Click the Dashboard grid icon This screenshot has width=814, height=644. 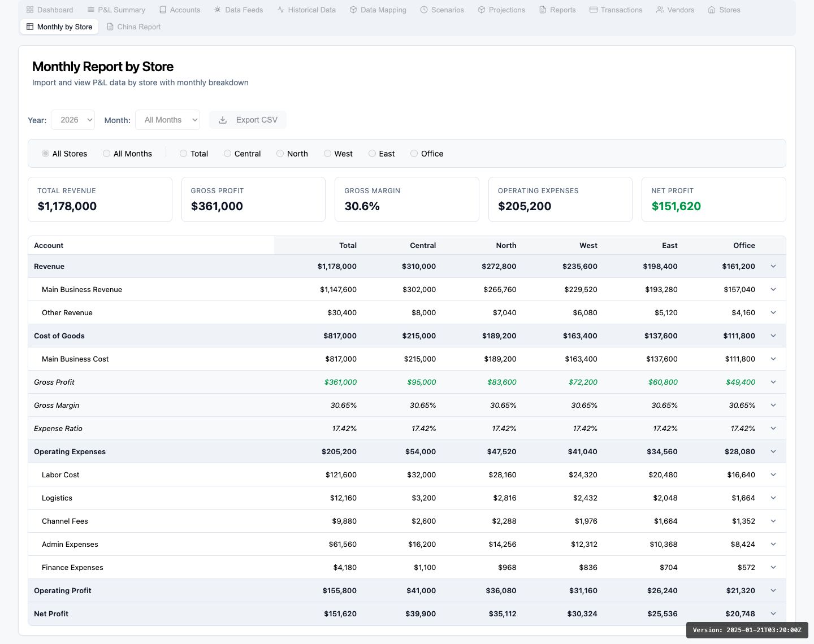[30, 10]
